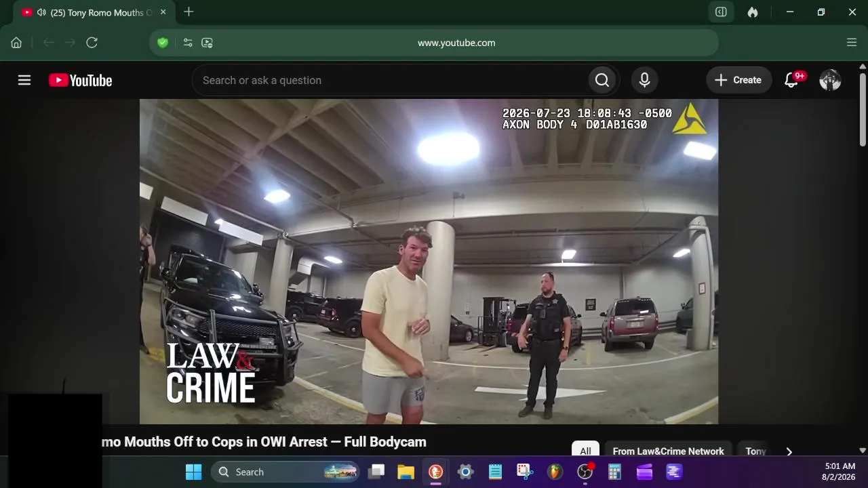Navigate forward in the browser
The image size is (868, 488).
(x=70, y=43)
